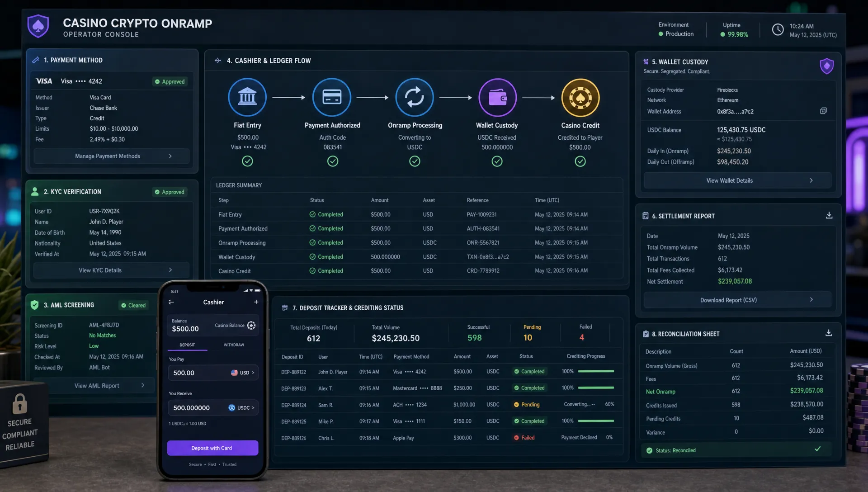This screenshot has width=868, height=492.
Task: Open the USD currency selector on phone
Action: [x=243, y=373]
